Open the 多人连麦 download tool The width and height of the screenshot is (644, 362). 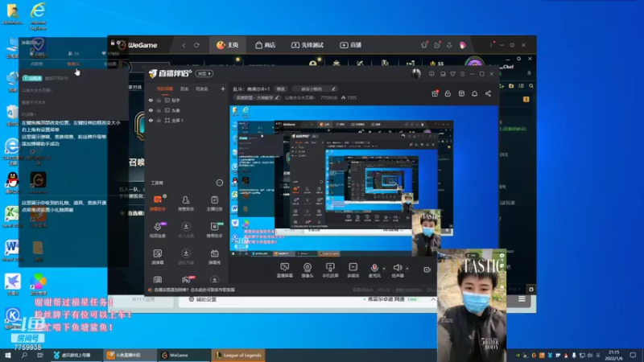186,230
